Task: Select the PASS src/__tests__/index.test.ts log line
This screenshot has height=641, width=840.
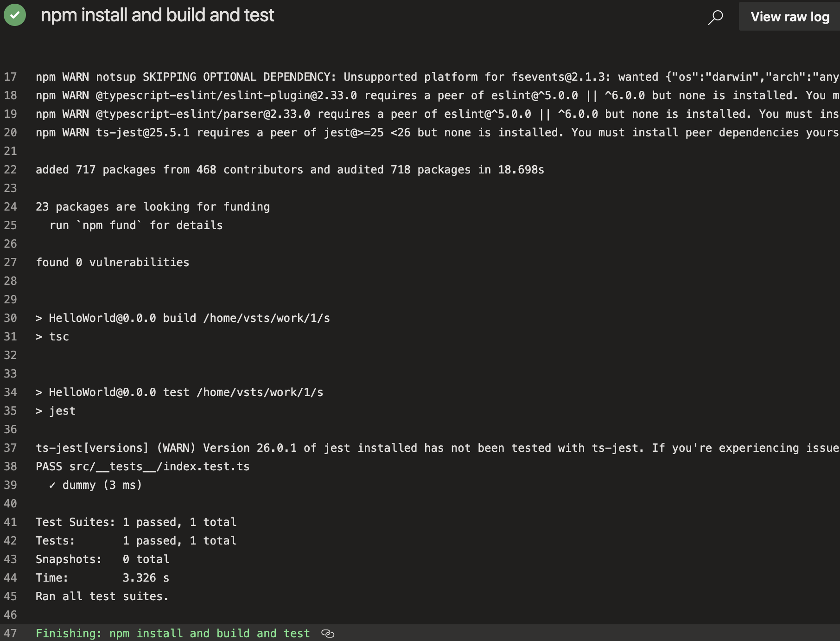Action: [x=142, y=466]
